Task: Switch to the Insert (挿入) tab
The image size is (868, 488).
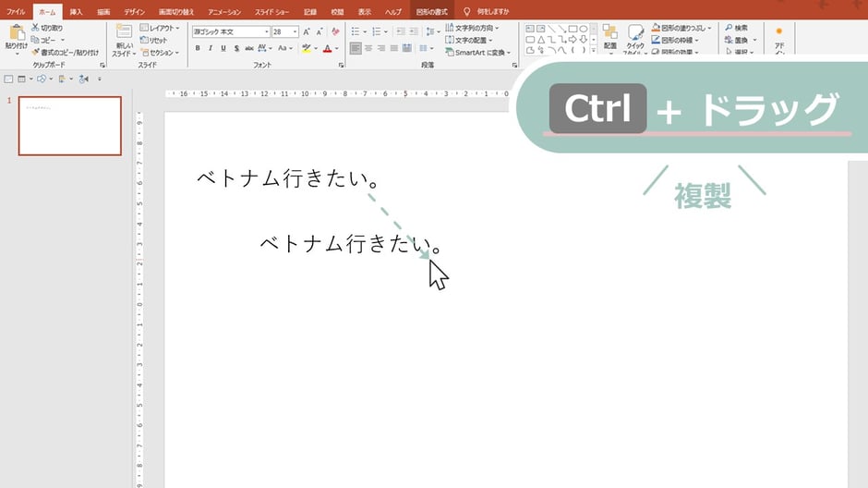Action: pos(76,12)
